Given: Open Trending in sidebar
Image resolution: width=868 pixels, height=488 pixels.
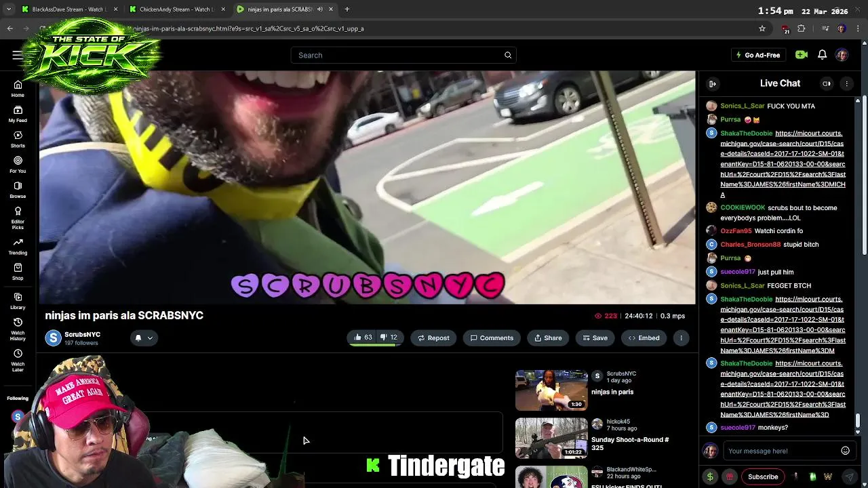Looking at the screenshot, I should (18, 246).
